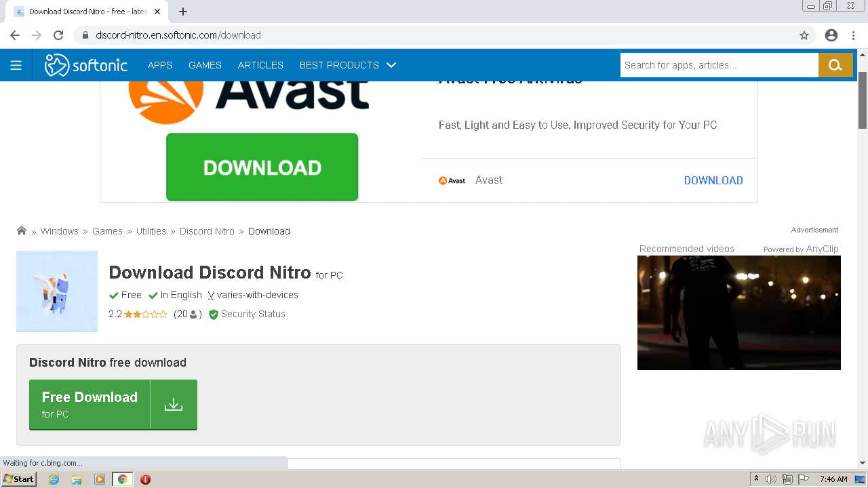
Task: Go back with browser back arrow
Action: (x=15, y=35)
